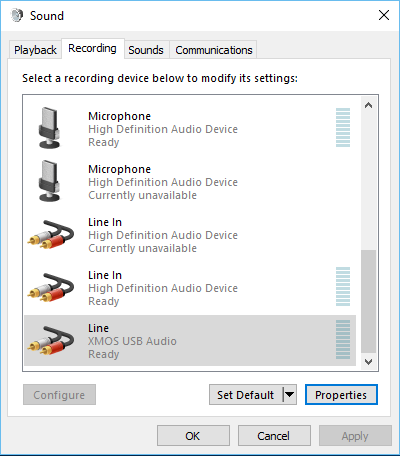The width and height of the screenshot is (400, 456).
Task: Click the RCA cable icon for Ready Line In
Action: click(51, 287)
